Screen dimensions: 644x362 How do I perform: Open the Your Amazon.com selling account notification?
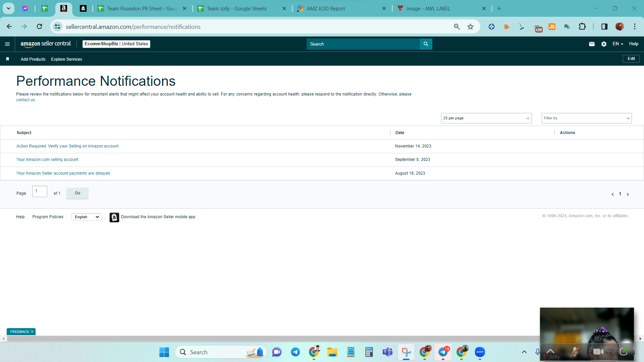[x=47, y=160]
